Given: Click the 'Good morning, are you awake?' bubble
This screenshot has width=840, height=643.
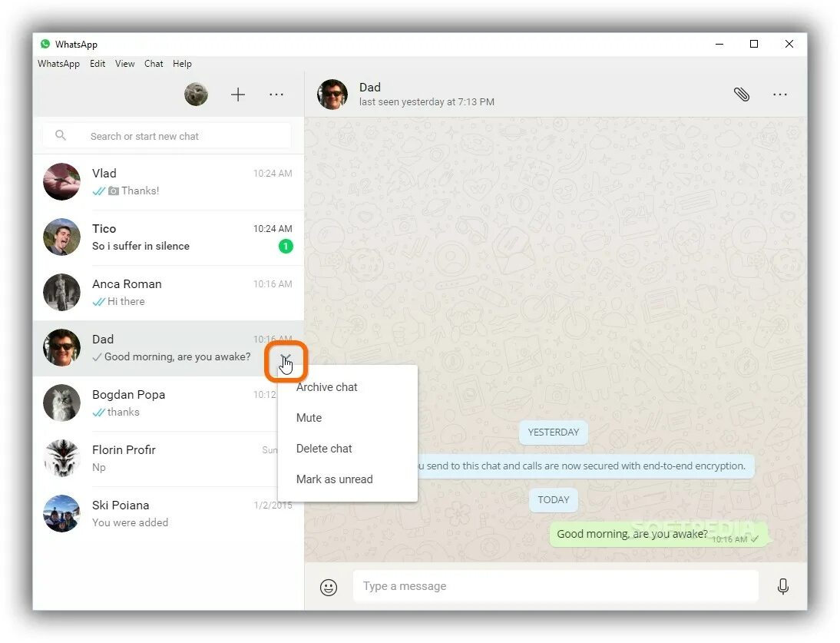Looking at the screenshot, I should pos(658,535).
